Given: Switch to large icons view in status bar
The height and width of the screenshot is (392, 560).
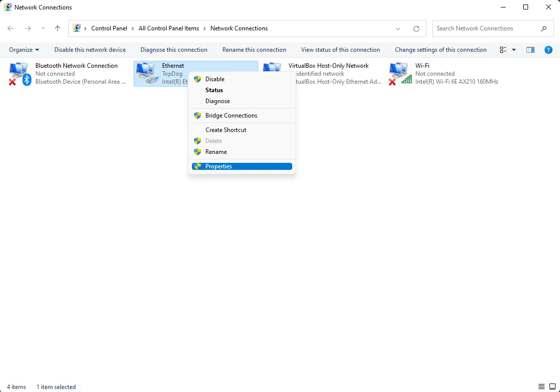Looking at the screenshot, I should (553, 387).
